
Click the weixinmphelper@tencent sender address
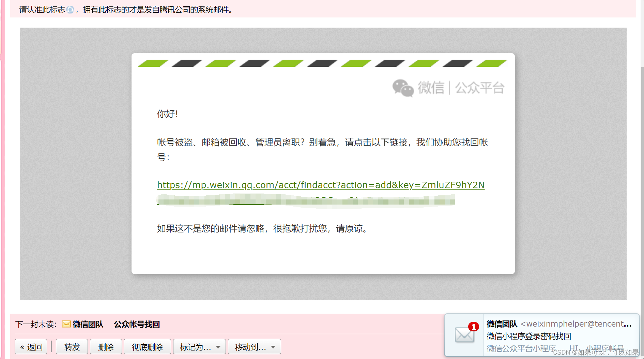[576, 324]
